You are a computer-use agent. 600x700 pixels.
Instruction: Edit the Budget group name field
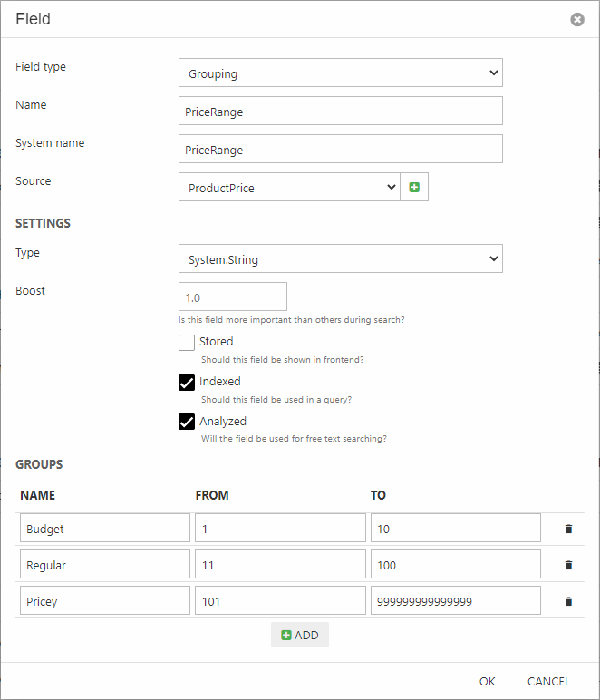click(104, 528)
